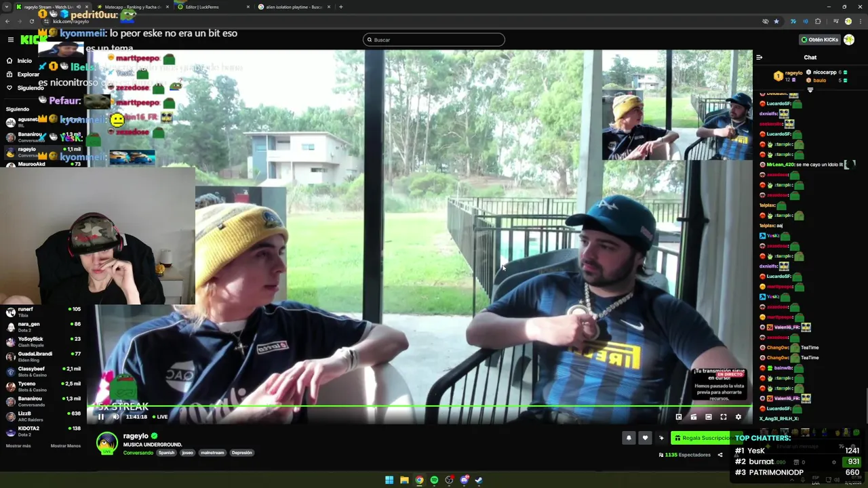The width and height of the screenshot is (868, 488).
Task: Switch to theater mode
Action: pyautogui.click(x=709, y=417)
